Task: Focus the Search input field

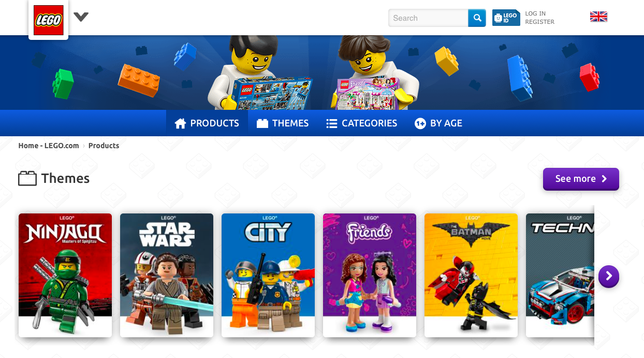Action: [429, 18]
